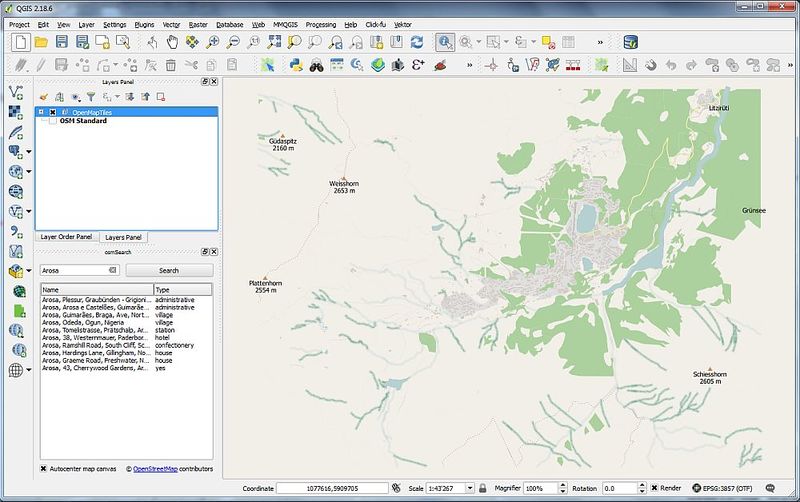Select the Arosa, Tomelistrasse station result

[x=126, y=330]
